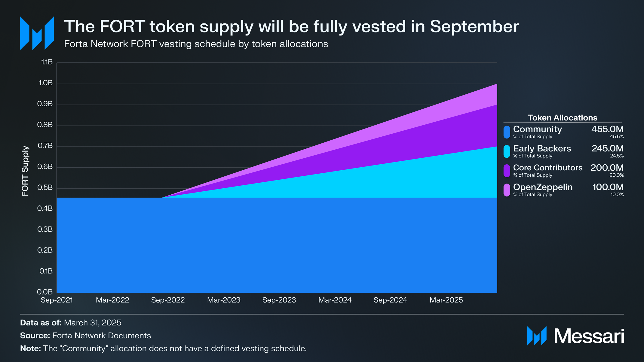Click the Forta Network Documents source text
The height and width of the screenshot is (362, 644).
(x=102, y=336)
